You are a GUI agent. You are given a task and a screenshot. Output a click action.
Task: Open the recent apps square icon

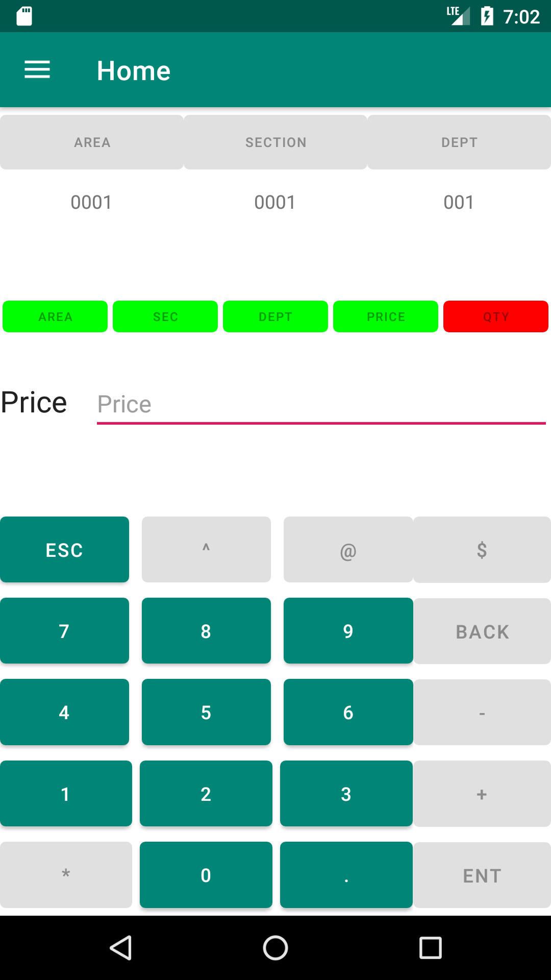pos(430,948)
